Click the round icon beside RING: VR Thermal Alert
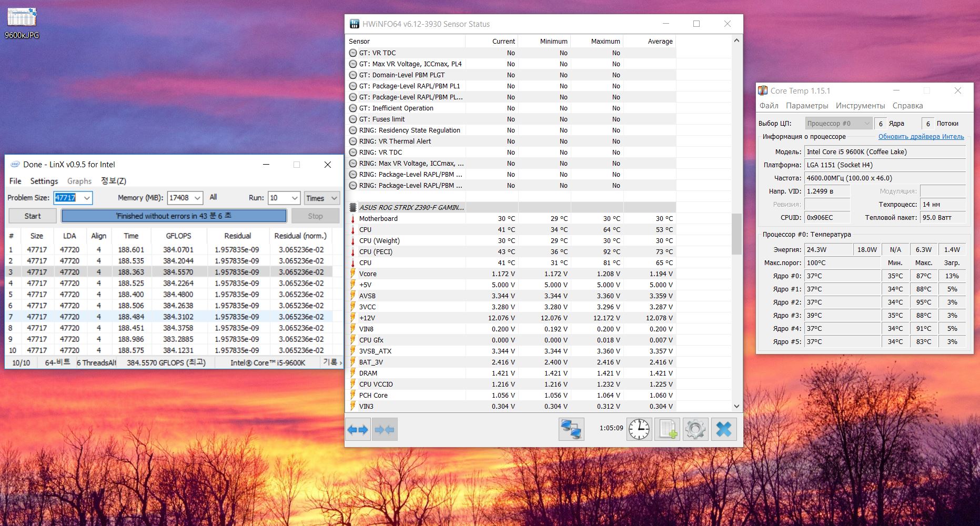This screenshot has height=526, width=980. (353, 141)
